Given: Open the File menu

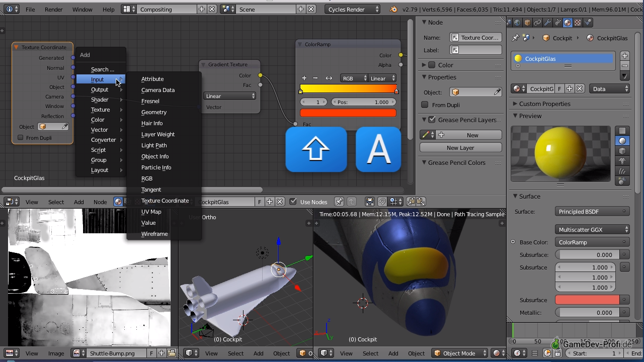Looking at the screenshot, I should point(30,10).
